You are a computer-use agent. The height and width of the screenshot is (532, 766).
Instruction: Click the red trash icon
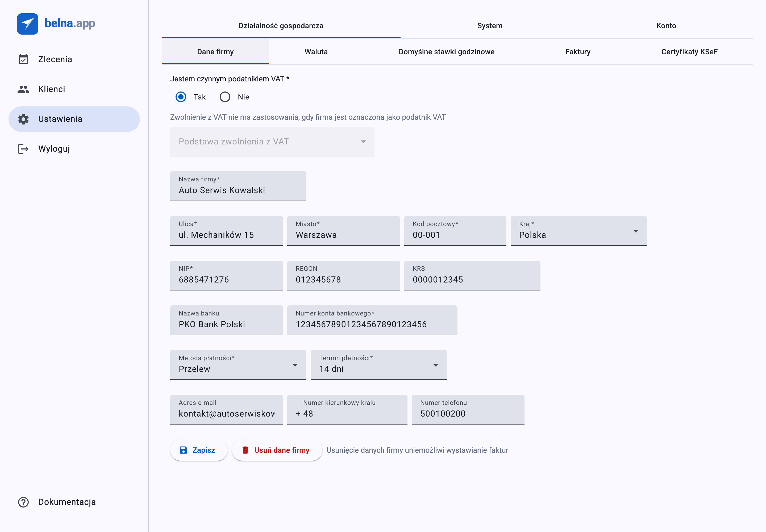tap(245, 450)
